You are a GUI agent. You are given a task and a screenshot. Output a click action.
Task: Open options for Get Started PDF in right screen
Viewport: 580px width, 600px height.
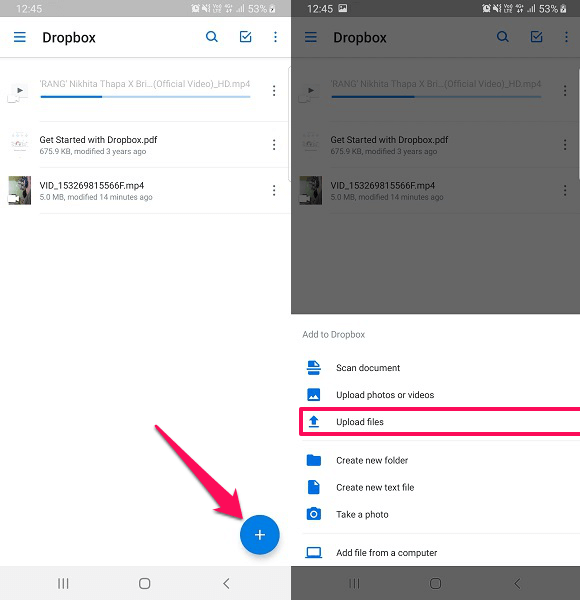tap(565, 145)
